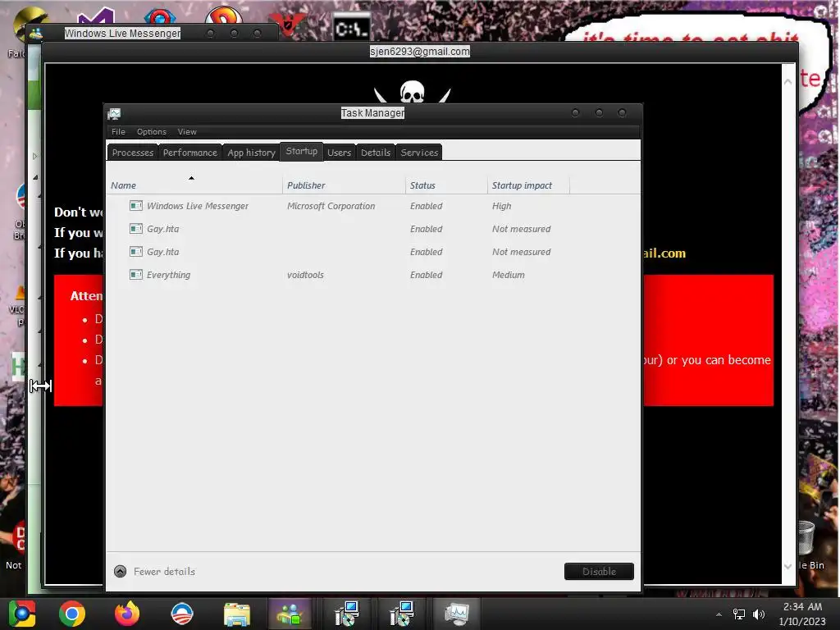Switch to the Processes tab
The height and width of the screenshot is (630, 840).
pos(133,153)
